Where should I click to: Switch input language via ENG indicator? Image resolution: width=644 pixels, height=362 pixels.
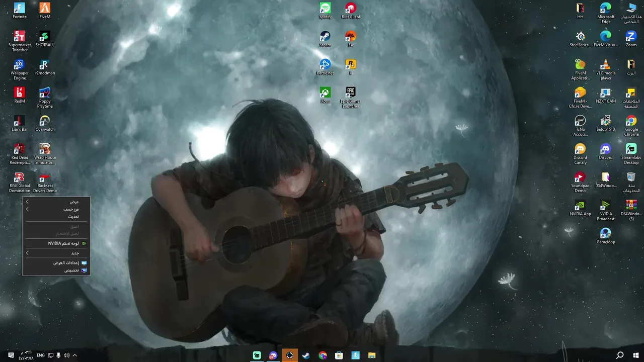click(x=41, y=355)
